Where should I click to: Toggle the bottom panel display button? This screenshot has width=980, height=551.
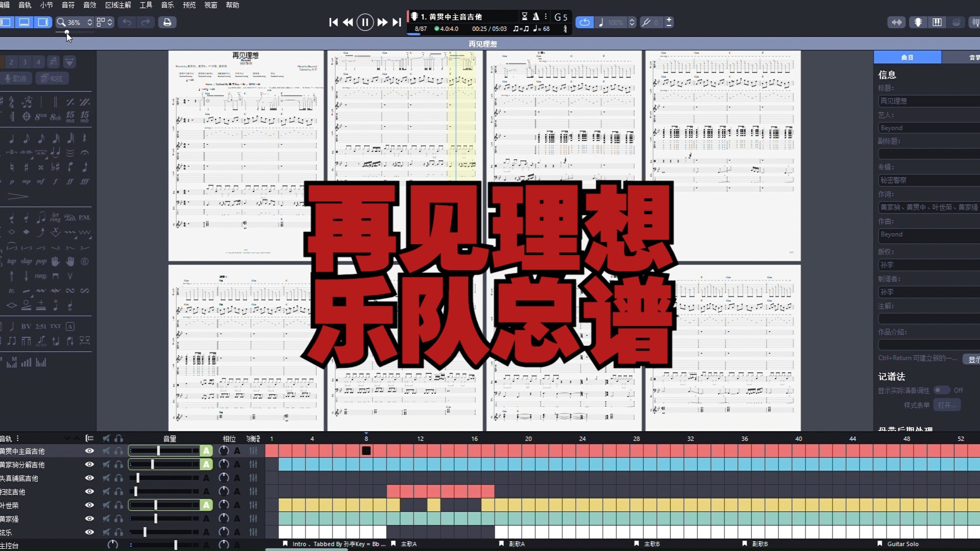pos(24,22)
